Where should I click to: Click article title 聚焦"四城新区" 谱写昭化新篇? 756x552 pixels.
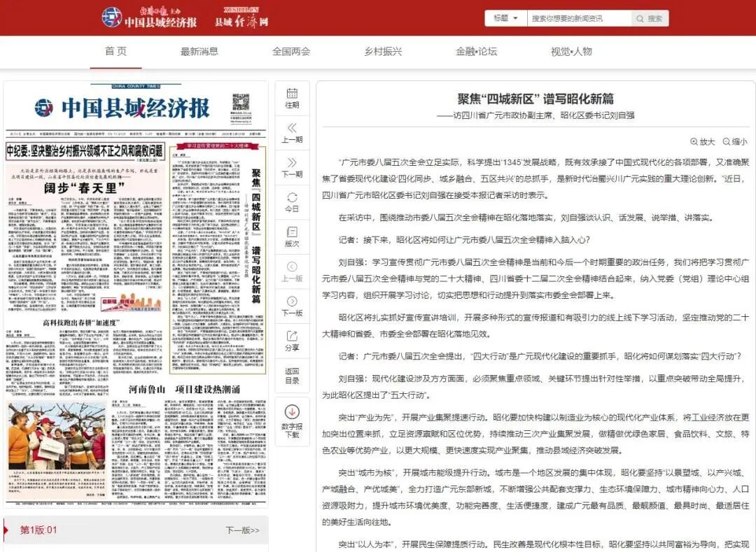click(535, 99)
